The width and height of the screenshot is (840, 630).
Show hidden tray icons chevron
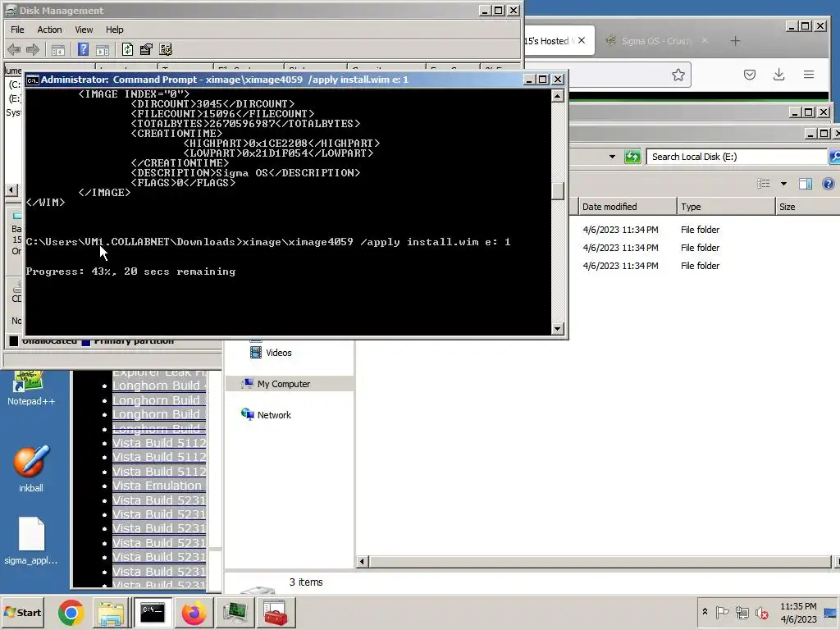pos(705,612)
